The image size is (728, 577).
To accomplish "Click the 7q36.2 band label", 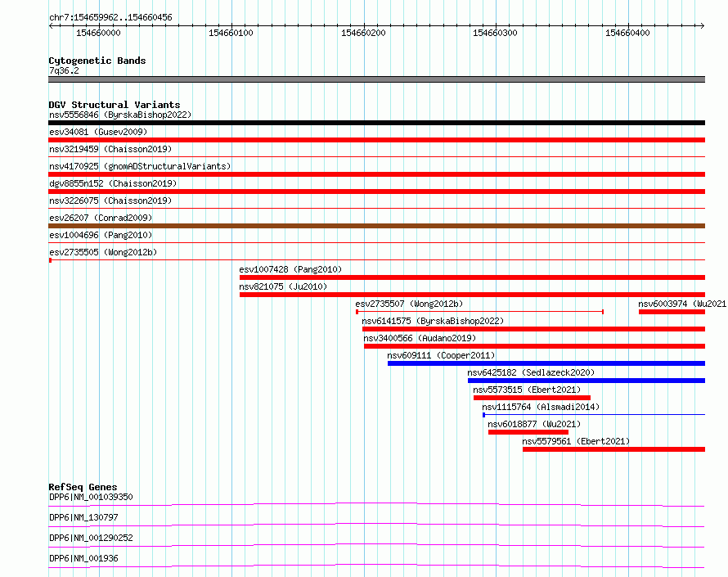I will click(64, 70).
